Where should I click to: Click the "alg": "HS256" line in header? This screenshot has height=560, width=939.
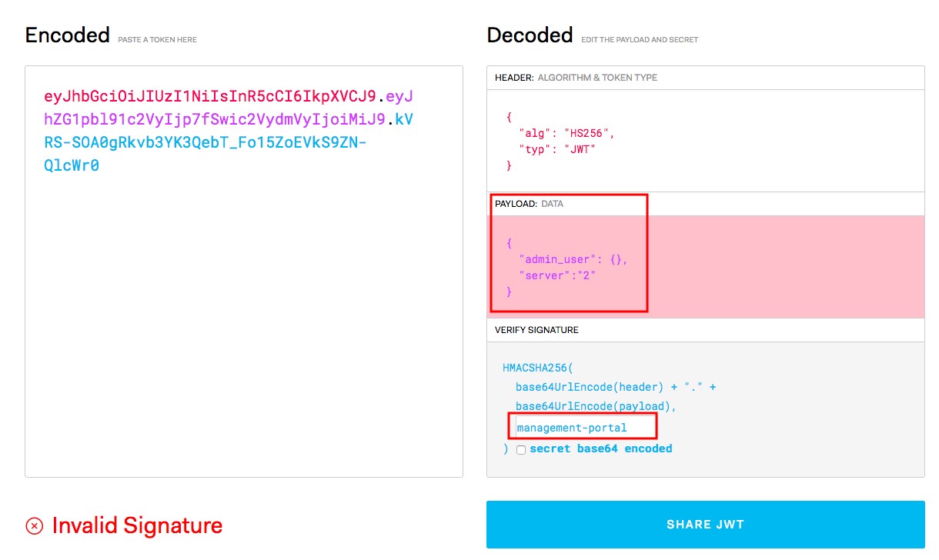coord(566,133)
